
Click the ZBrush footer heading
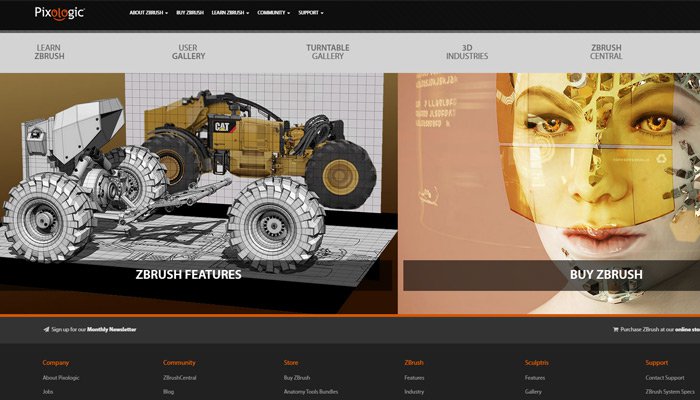tap(414, 362)
